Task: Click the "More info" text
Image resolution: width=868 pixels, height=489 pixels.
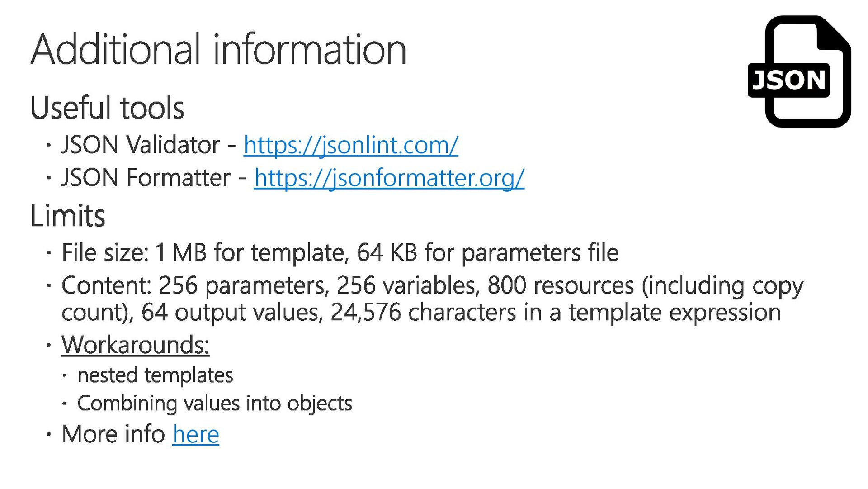Action: click(x=113, y=435)
